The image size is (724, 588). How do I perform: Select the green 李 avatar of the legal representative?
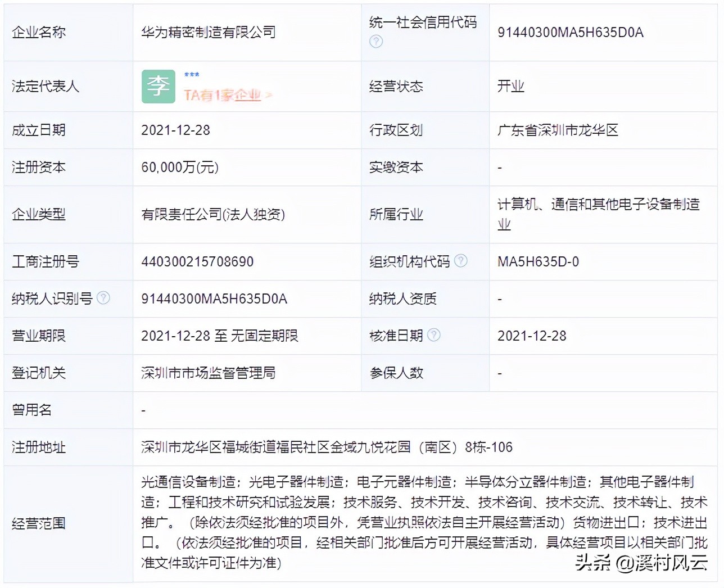click(159, 87)
